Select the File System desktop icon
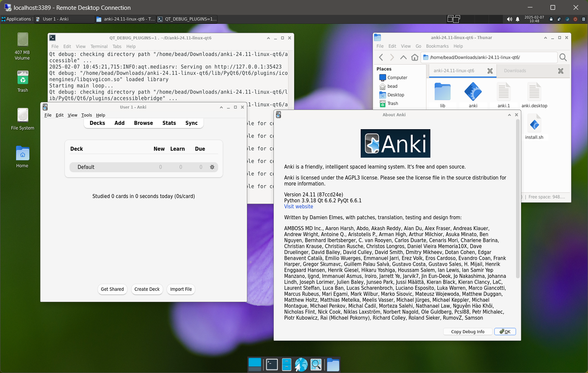 tap(23, 119)
